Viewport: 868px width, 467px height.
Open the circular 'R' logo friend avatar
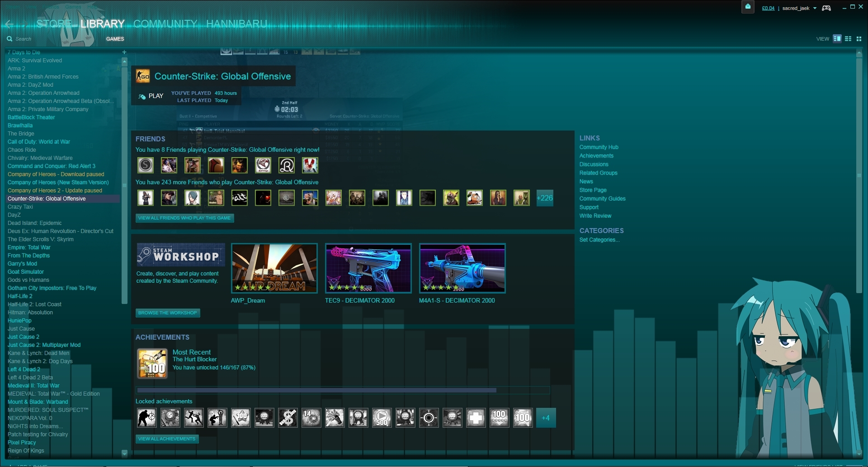tap(287, 165)
